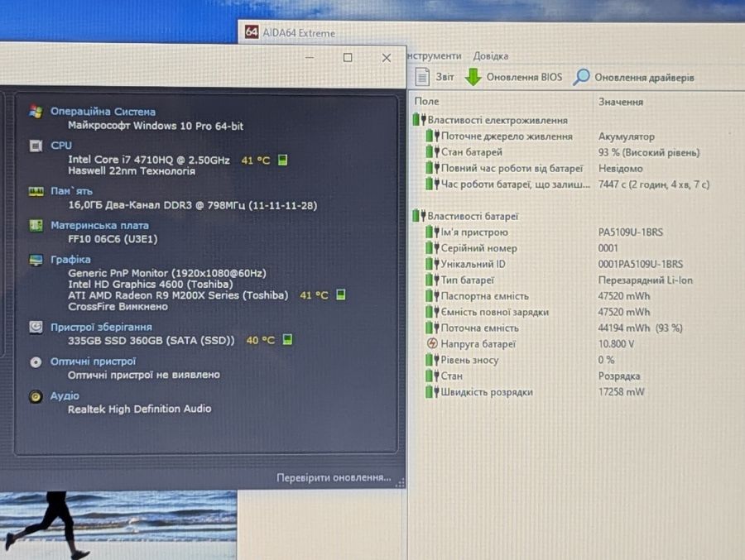Click the Операційна Система Windows flag icon
The width and height of the screenshot is (745, 560).
36,112
